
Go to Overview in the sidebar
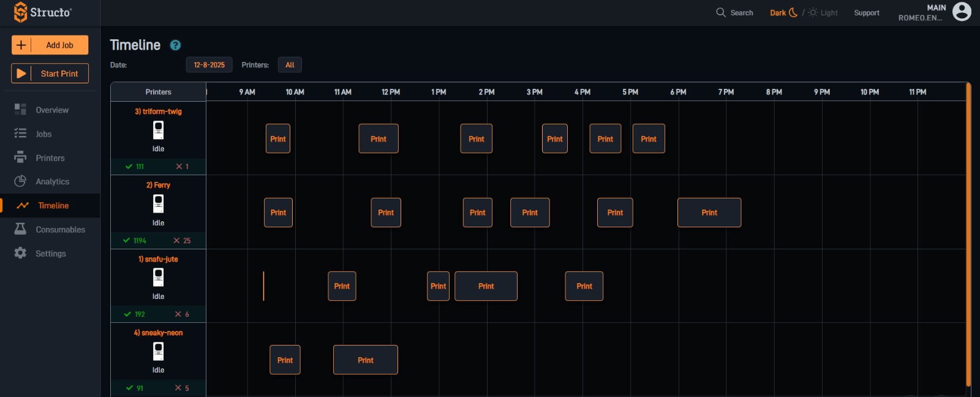click(x=51, y=110)
